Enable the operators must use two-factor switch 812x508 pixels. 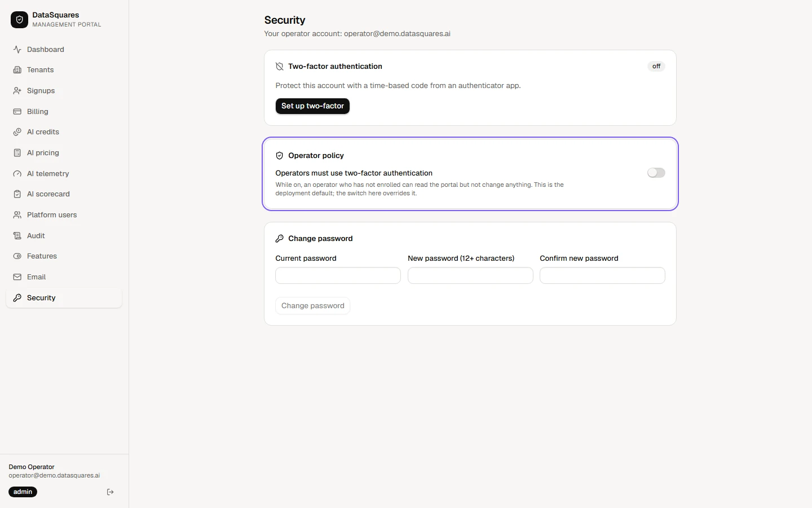(656, 173)
